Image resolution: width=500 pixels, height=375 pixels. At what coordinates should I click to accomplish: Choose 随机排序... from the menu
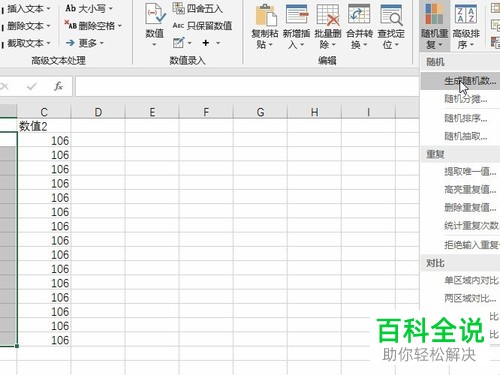(460, 118)
